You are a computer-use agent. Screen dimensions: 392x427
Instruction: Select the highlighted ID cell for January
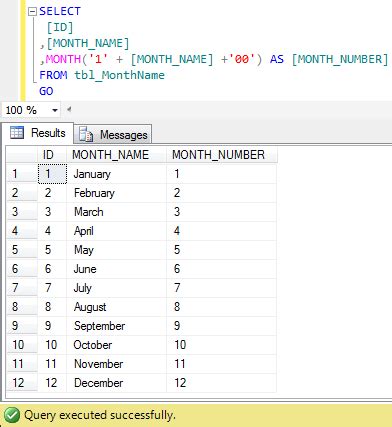pos(52,174)
